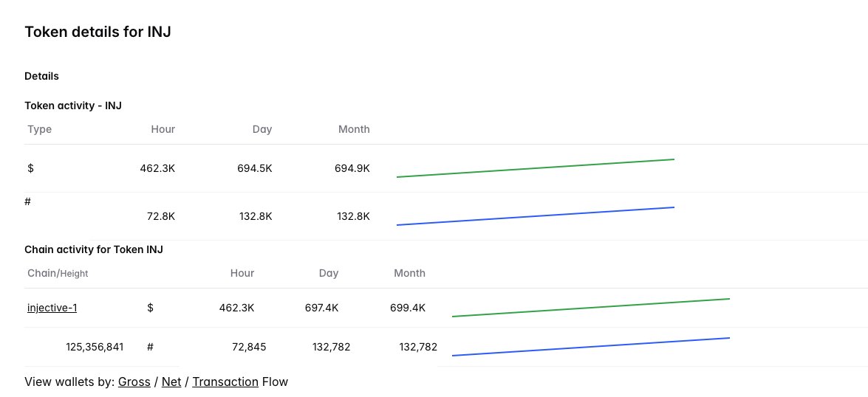
Task: Click the 132.8K day count value
Action: tap(256, 216)
